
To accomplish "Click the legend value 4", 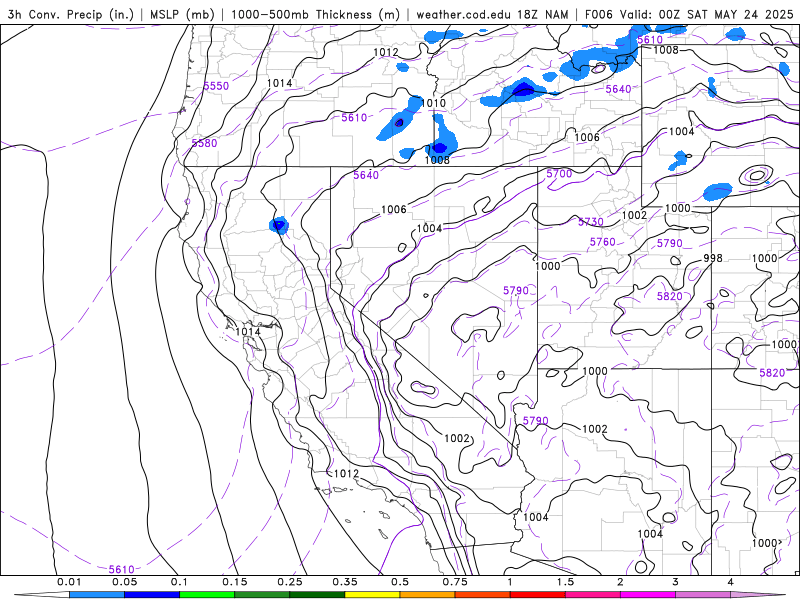I will pyautogui.click(x=731, y=582).
